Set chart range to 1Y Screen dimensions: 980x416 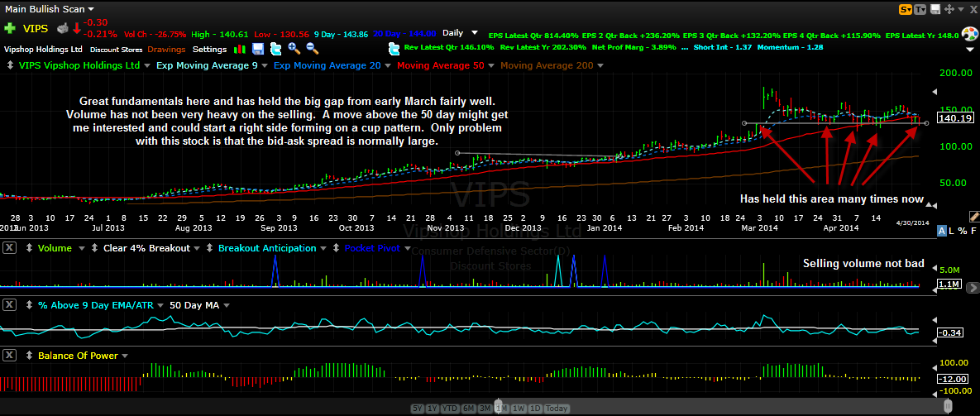pos(433,409)
